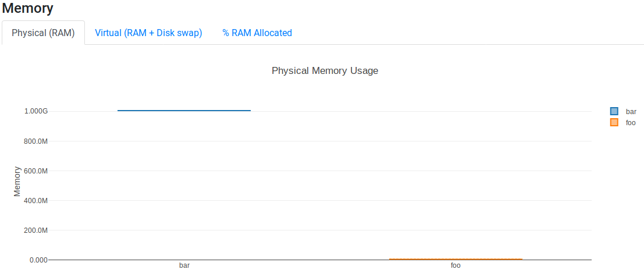This screenshot has height=273, width=644.
Task: Switch to the Physical (RAM) tab
Action: (43, 33)
